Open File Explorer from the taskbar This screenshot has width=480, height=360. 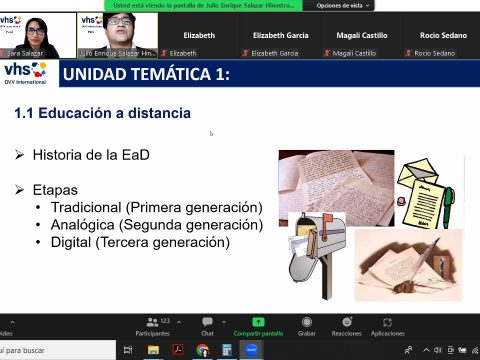[153, 350]
